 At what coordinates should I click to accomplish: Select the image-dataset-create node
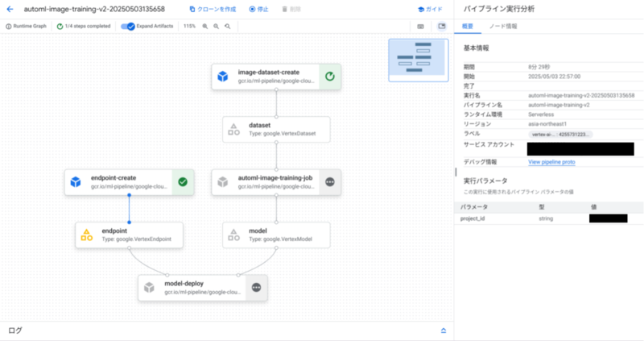click(276, 77)
